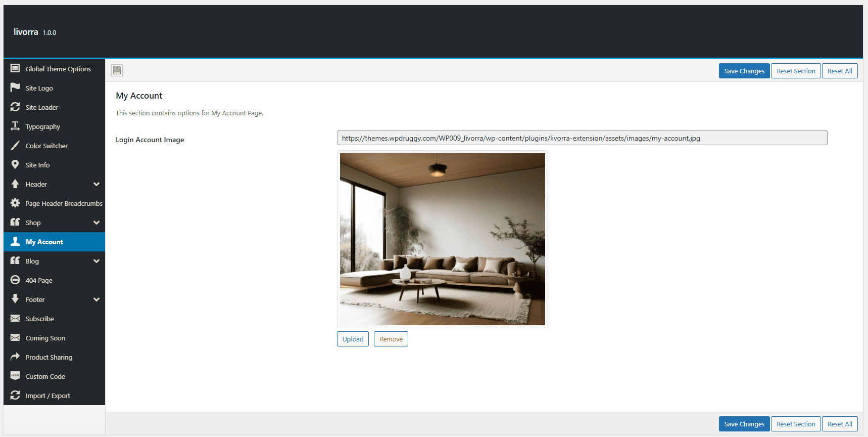Open Page Header Breadcrumbs section
Screen dimensions: 868x437
54,203
